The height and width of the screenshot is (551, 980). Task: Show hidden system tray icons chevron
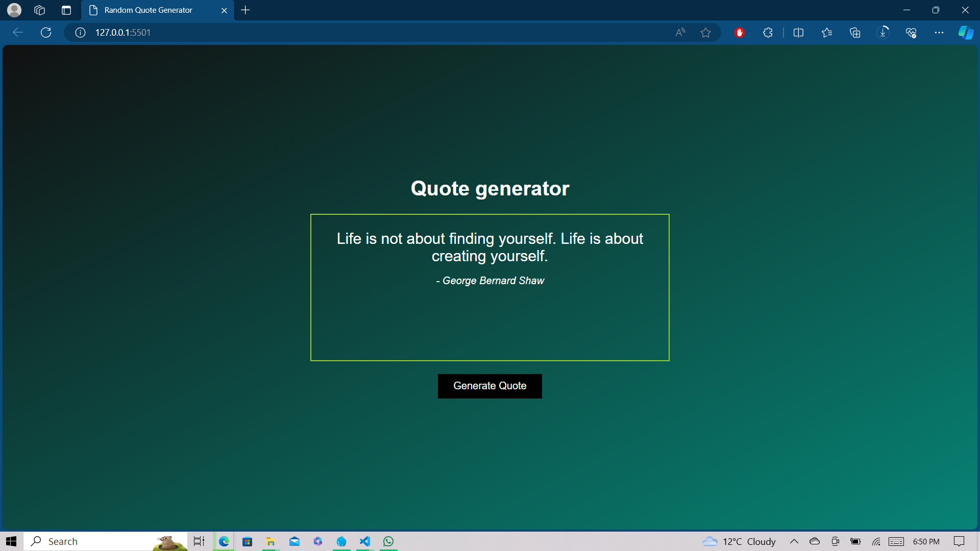pos(794,541)
